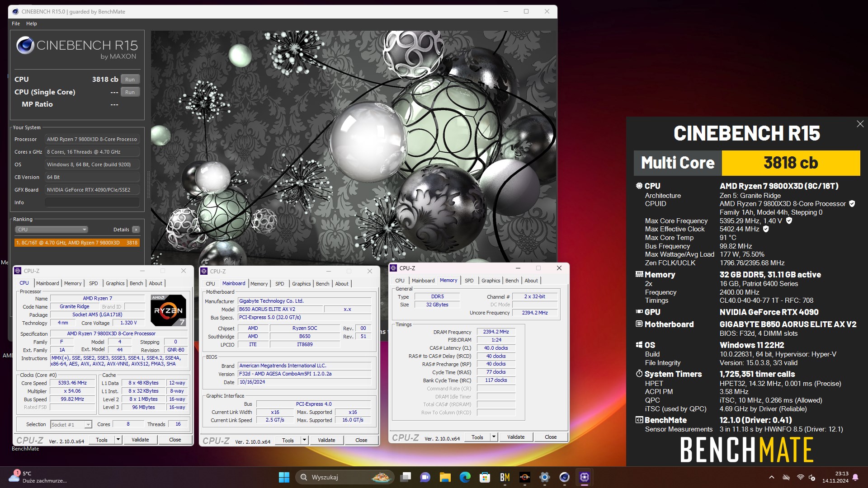The height and width of the screenshot is (488, 868).
Task: Click Close in the left CPU-Z window
Action: [175, 440]
